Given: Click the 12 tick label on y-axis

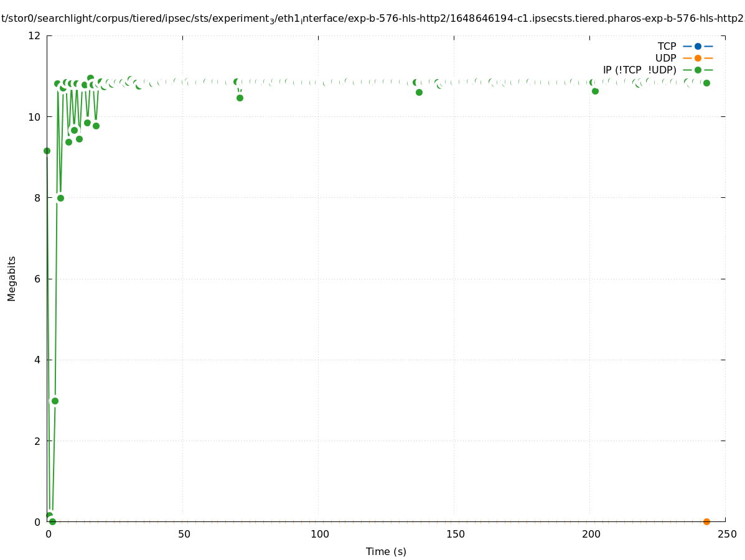Looking at the screenshot, I should 35,35.
